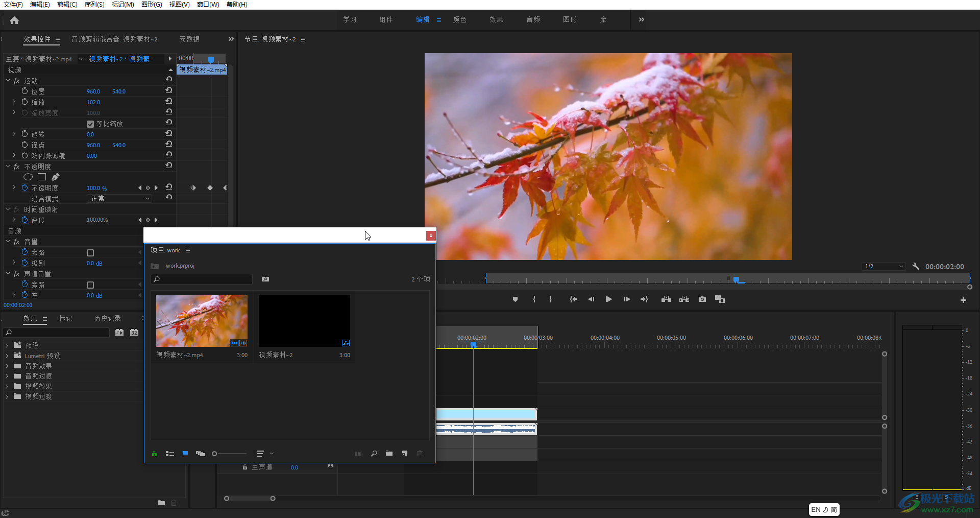Screen dimensions: 980x518
Task: Mark Out with the right brace icon
Action: (550, 299)
